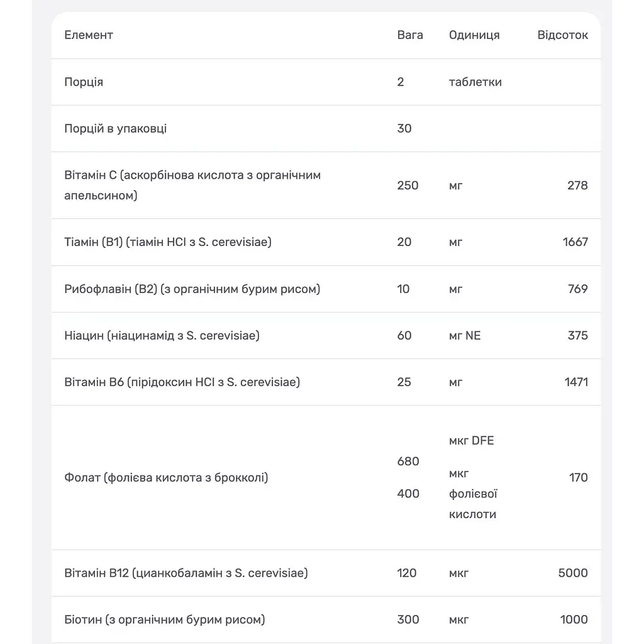This screenshot has width=644, height=644.
Task: Click the 1667 percent value
Action: [575, 242]
